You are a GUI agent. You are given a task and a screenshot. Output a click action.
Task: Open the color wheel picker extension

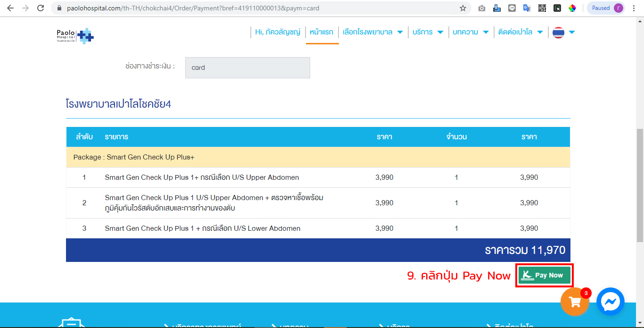[x=572, y=8]
